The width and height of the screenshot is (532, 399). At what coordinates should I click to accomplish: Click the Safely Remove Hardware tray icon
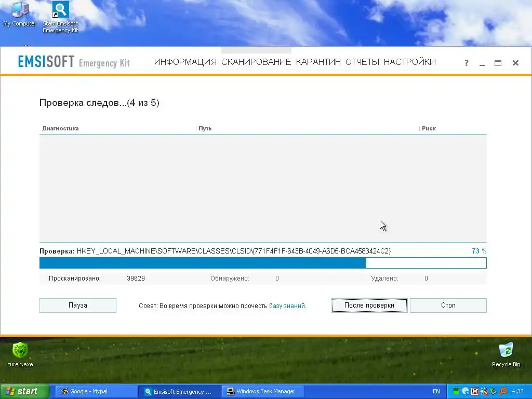tap(494, 391)
